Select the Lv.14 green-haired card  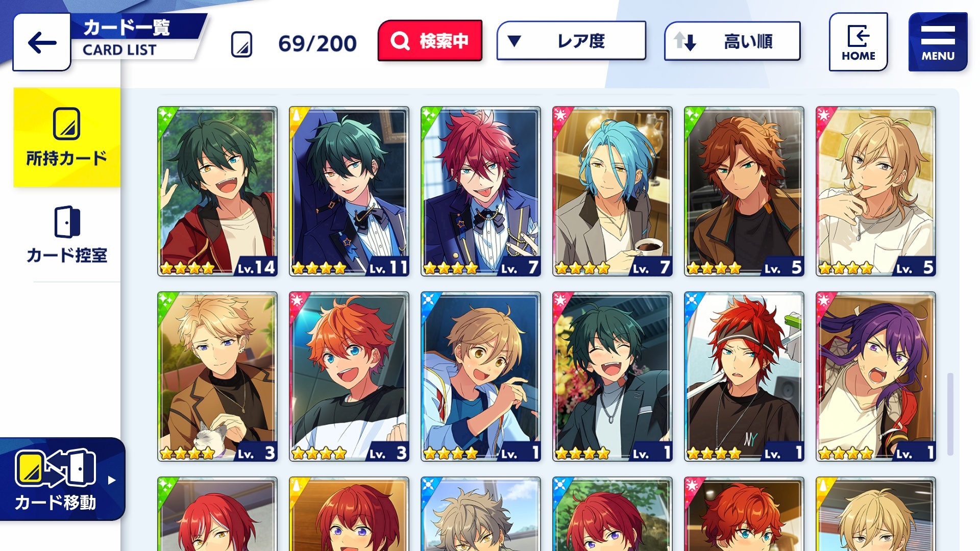(x=217, y=191)
